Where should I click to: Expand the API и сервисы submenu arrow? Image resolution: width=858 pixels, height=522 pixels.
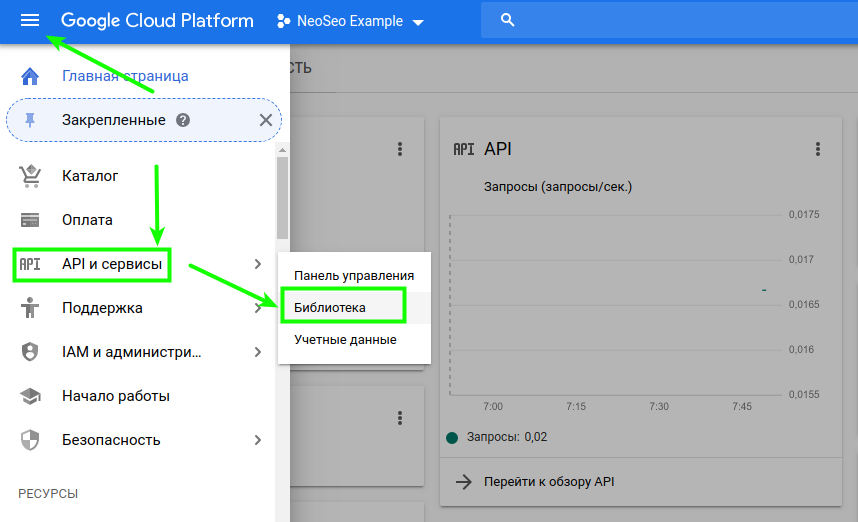tap(258, 264)
